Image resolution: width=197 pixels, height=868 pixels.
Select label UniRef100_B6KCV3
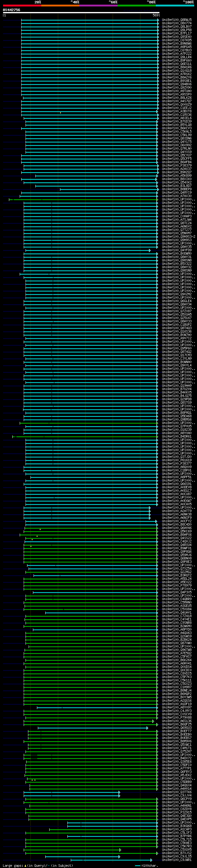tap(176, 128)
